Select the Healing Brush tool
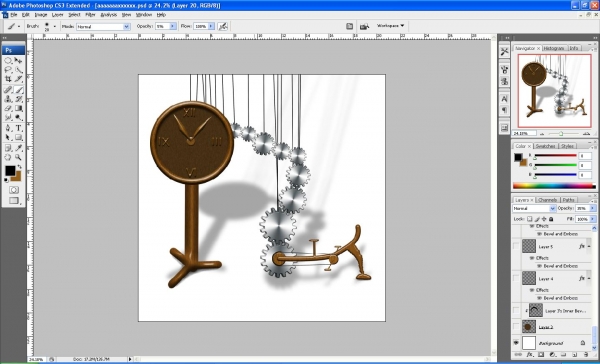Screen dimensions: 600x364 pyautogui.click(x=8, y=90)
